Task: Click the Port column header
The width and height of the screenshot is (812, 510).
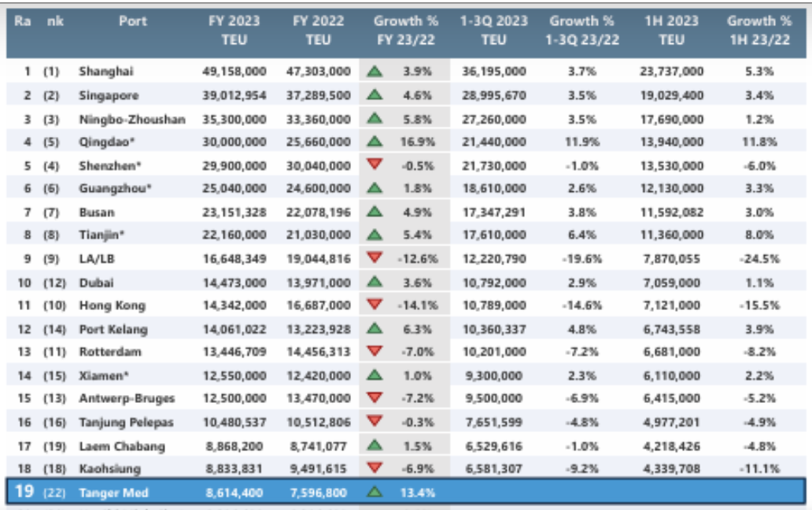Action: (x=132, y=22)
